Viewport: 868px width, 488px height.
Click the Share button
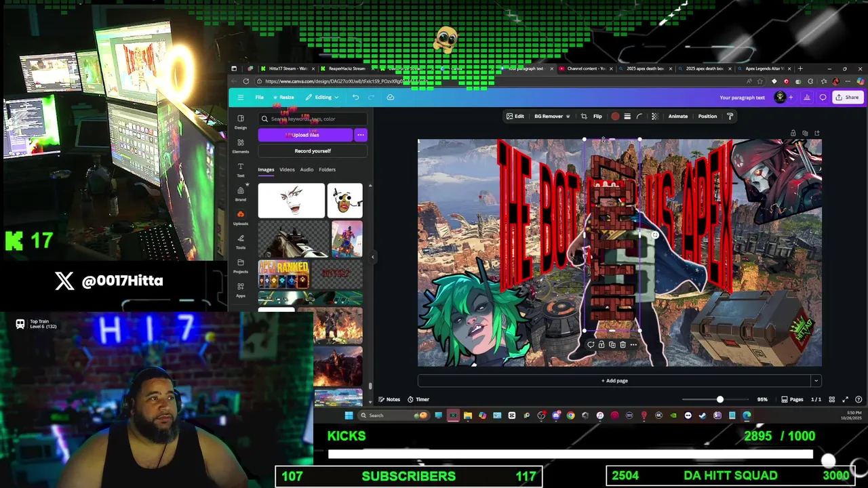[848, 97]
